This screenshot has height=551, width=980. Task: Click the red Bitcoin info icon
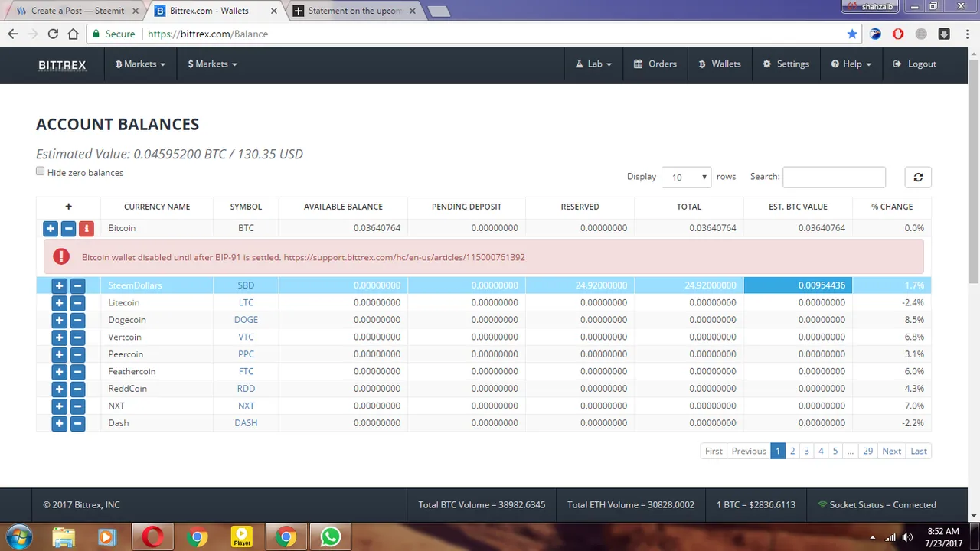click(87, 228)
